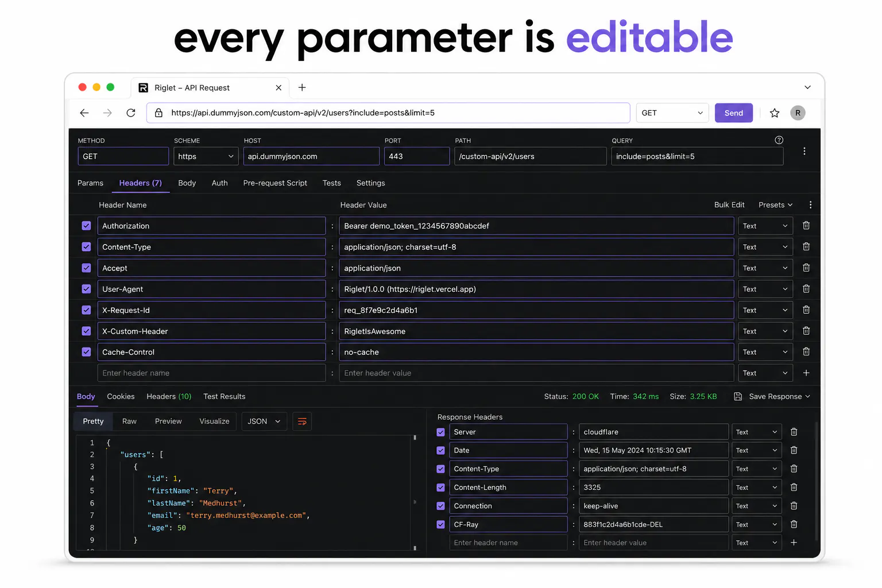Open the Settings tab
882x588 pixels.
(370, 183)
